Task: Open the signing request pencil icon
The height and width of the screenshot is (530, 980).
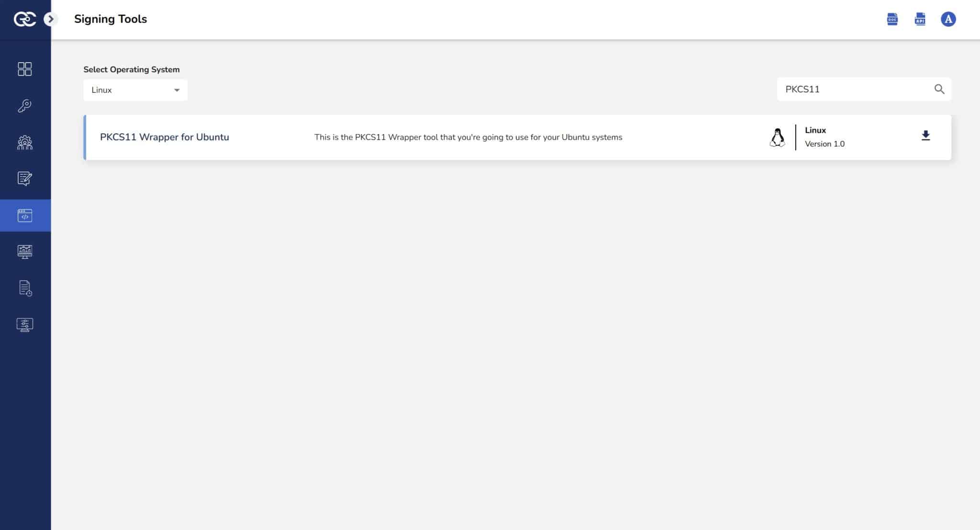Action: click(25, 179)
